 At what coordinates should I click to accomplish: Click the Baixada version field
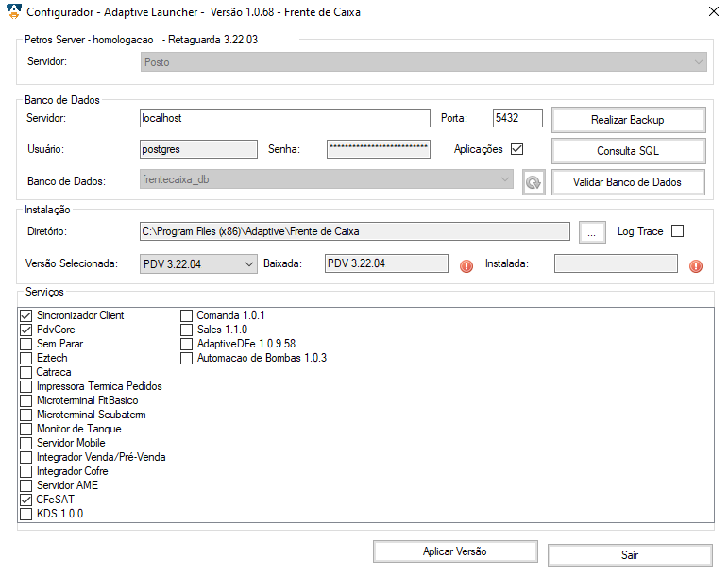point(386,263)
